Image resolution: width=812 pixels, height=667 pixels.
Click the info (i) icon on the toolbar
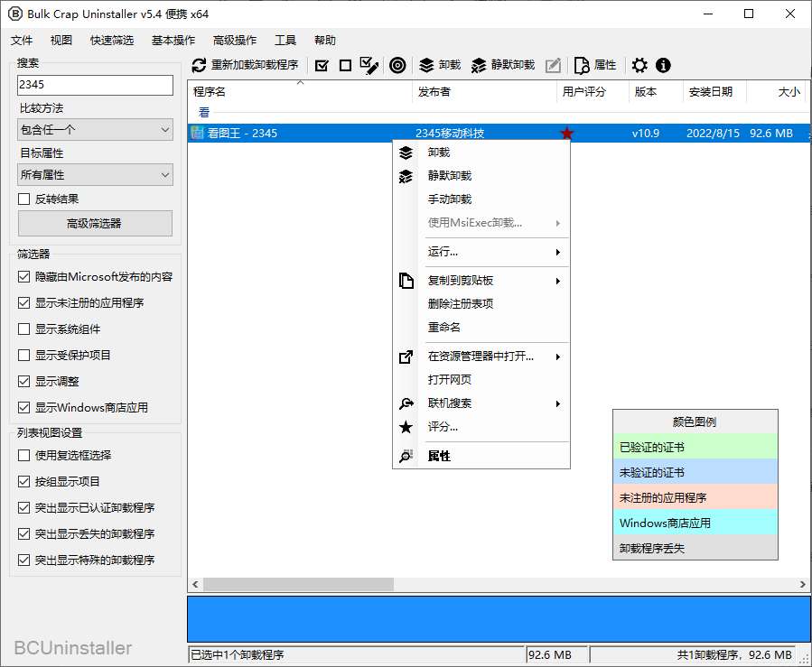(x=663, y=65)
